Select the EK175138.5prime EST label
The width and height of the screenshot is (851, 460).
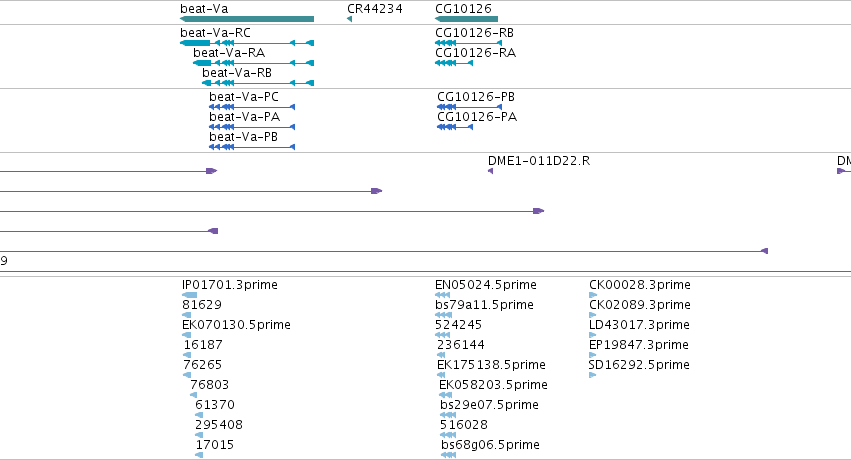491,365
